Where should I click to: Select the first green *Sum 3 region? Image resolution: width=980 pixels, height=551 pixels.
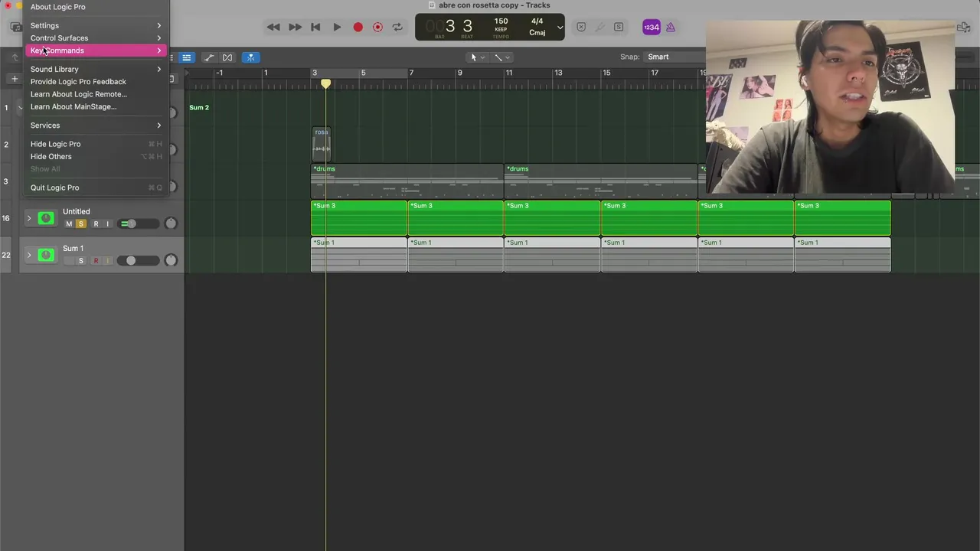[358, 218]
